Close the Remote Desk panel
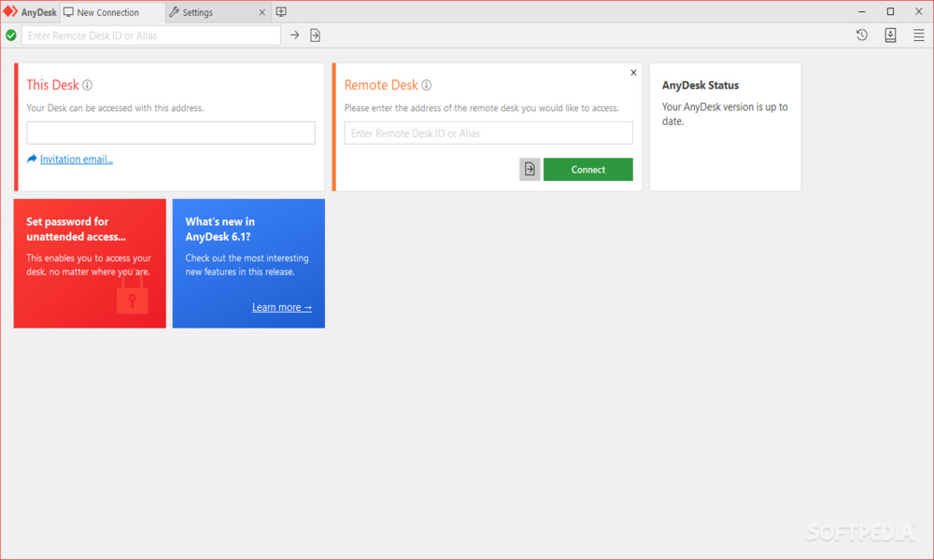The width and height of the screenshot is (934, 560). [x=633, y=73]
